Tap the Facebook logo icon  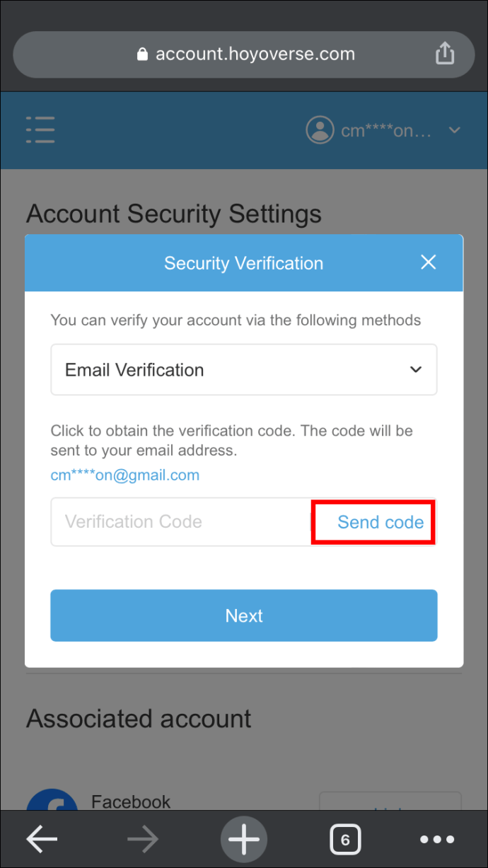point(52,800)
